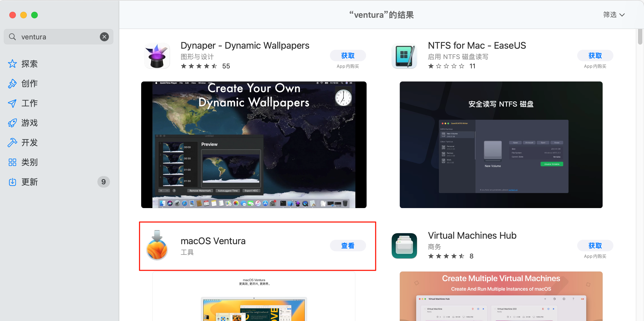
Task: Open the macOS Ventura screenshot preview
Action: 254,296
